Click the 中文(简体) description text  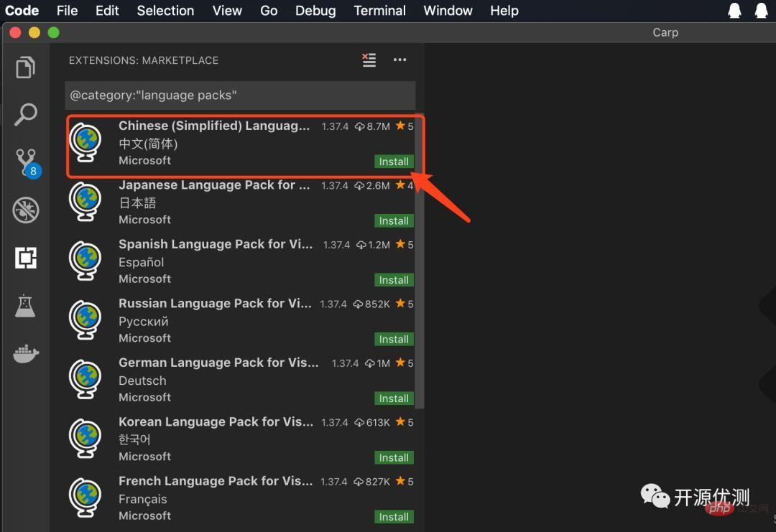pyautogui.click(x=148, y=144)
